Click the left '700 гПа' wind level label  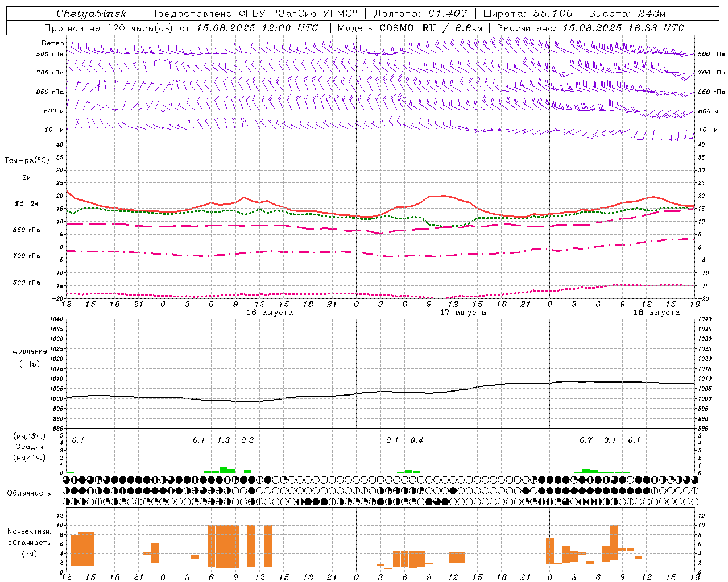click(50, 73)
